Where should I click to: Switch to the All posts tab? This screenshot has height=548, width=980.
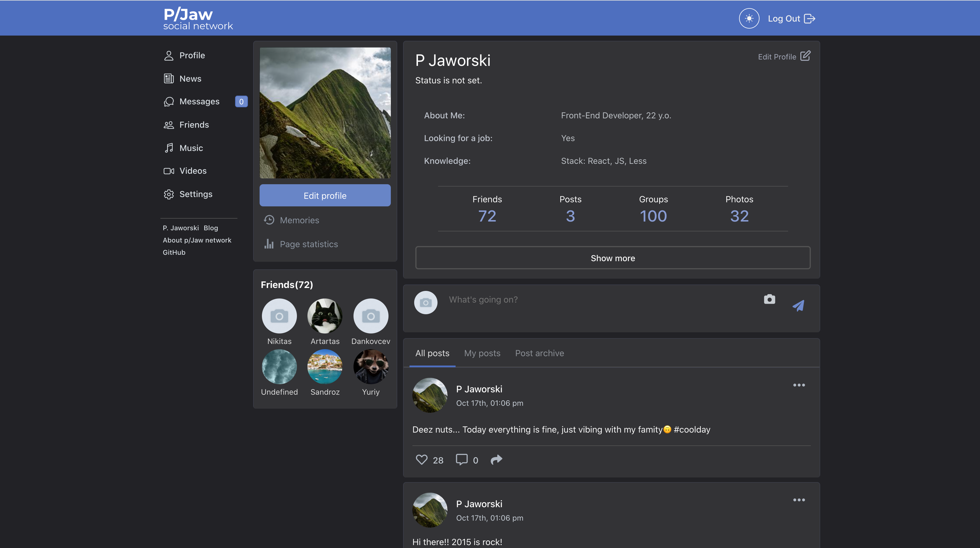(x=432, y=353)
